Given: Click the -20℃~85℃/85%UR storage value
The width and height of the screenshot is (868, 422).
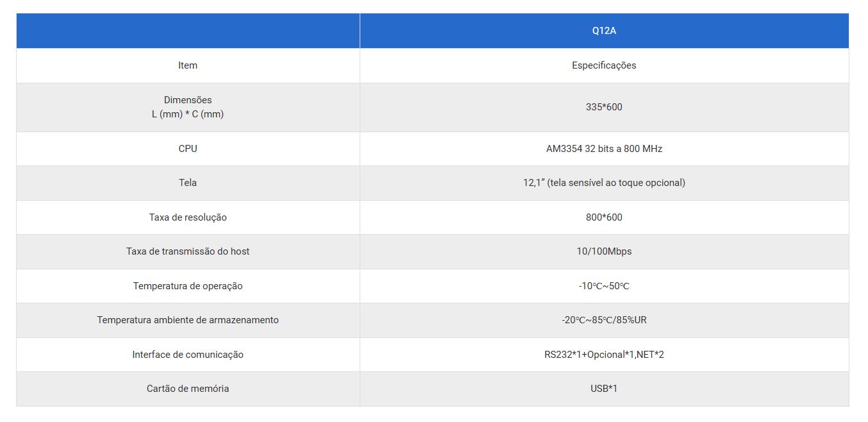Looking at the screenshot, I should coord(604,320).
